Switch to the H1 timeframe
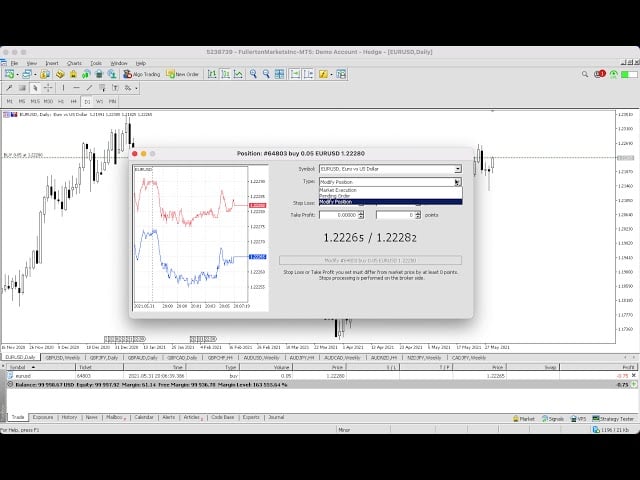The image size is (640, 480). pyautogui.click(x=61, y=101)
